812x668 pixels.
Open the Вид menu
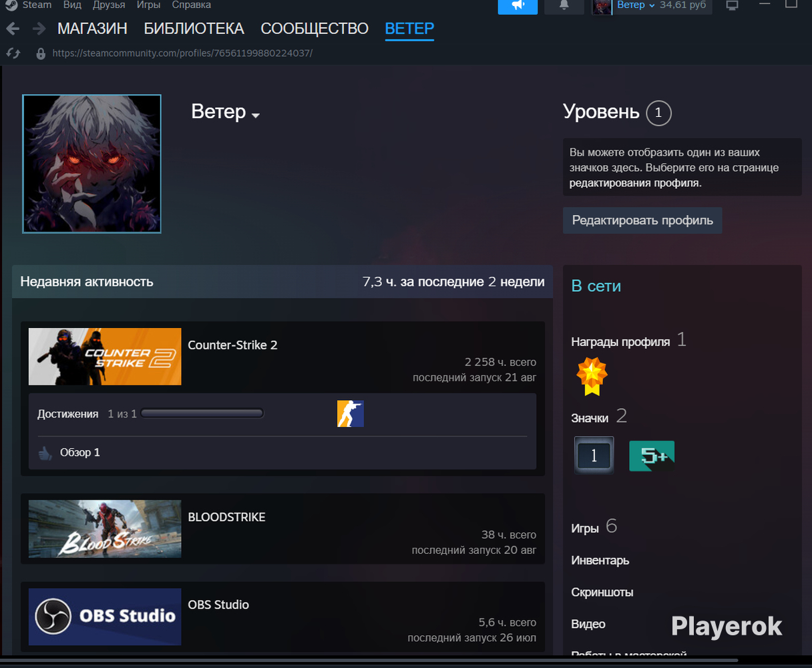coord(72,5)
